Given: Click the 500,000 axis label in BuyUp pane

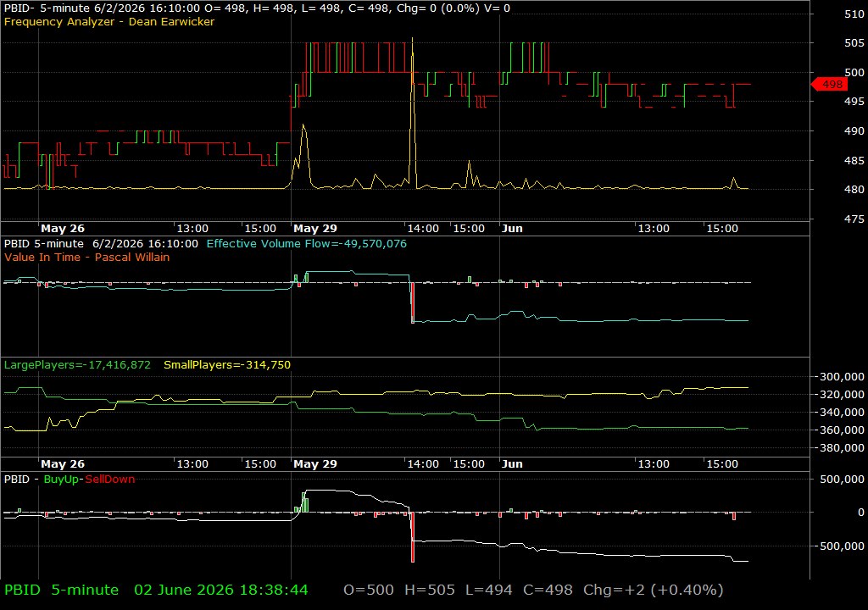Looking at the screenshot, I should tap(842, 480).
